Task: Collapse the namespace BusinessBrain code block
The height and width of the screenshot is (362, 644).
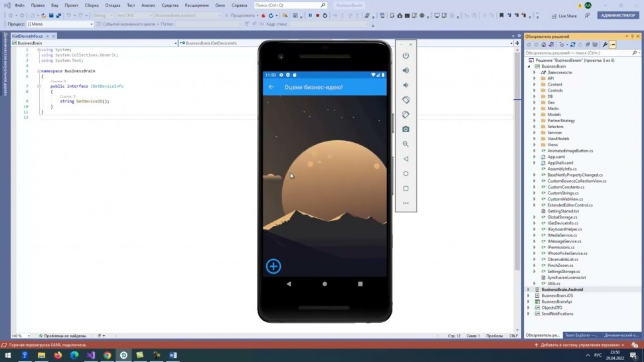Action: point(39,70)
